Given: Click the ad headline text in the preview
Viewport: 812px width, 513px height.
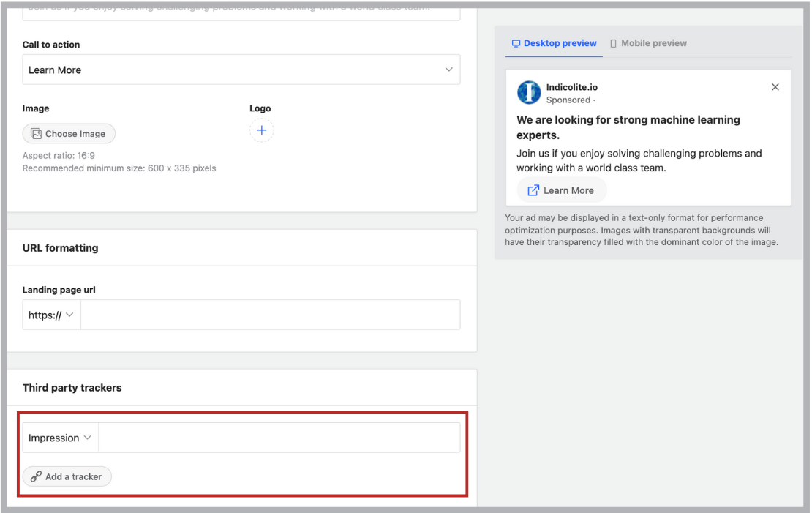Looking at the screenshot, I should pyautogui.click(x=628, y=127).
